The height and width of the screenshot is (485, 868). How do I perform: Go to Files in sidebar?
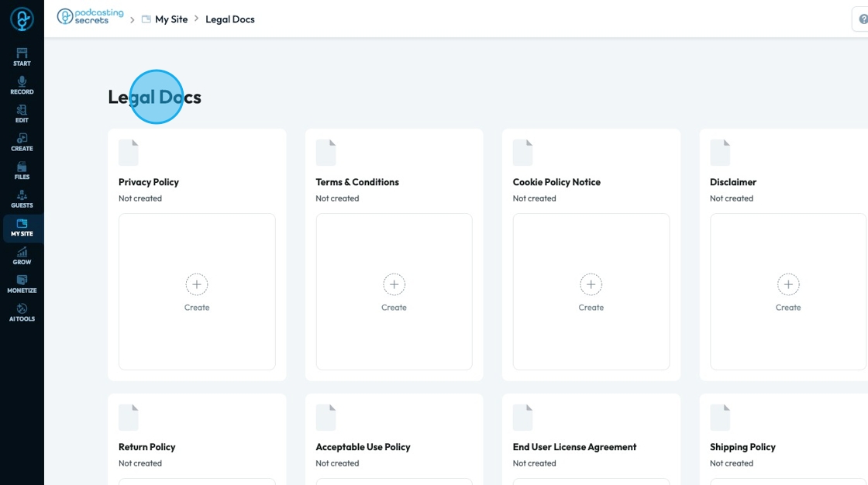22,170
